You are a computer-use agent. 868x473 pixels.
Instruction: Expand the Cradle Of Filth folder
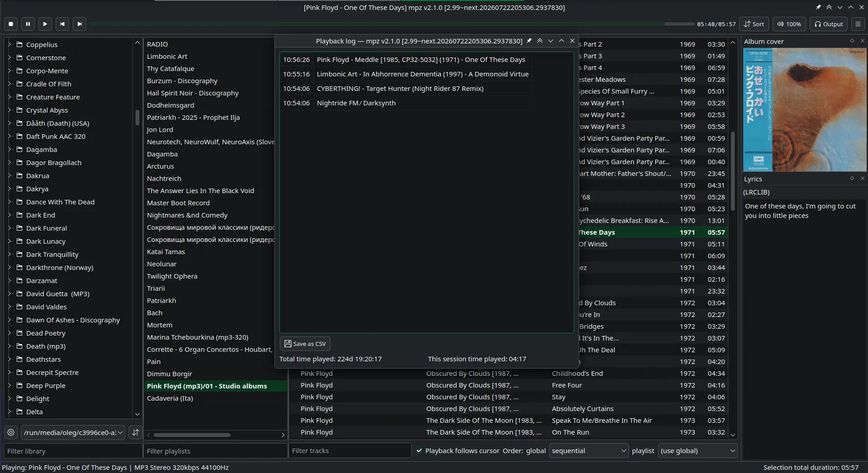[9, 84]
